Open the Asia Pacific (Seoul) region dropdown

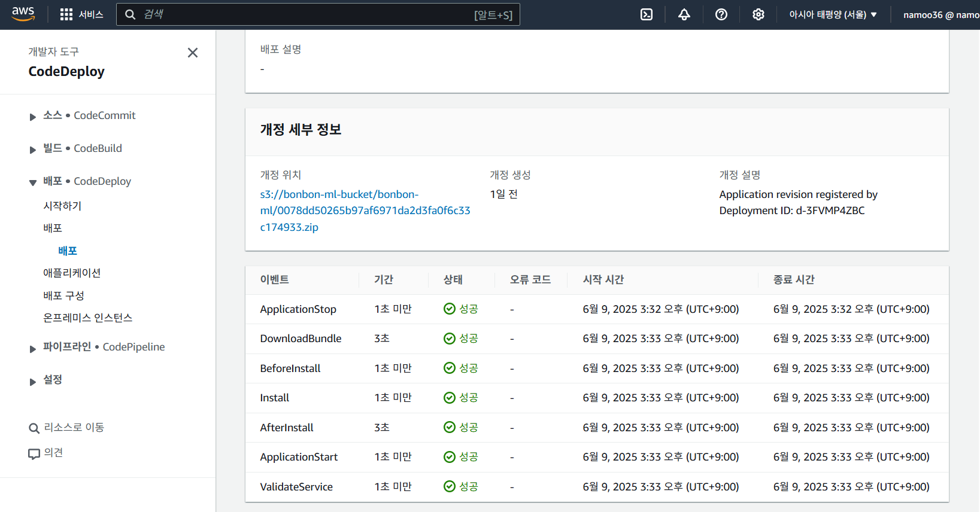pyautogui.click(x=833, y=14)
